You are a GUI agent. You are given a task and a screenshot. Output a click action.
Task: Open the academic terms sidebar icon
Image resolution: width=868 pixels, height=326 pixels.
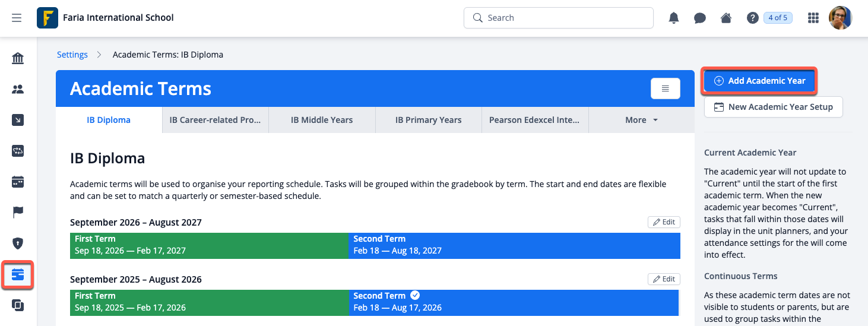[18, 274]
